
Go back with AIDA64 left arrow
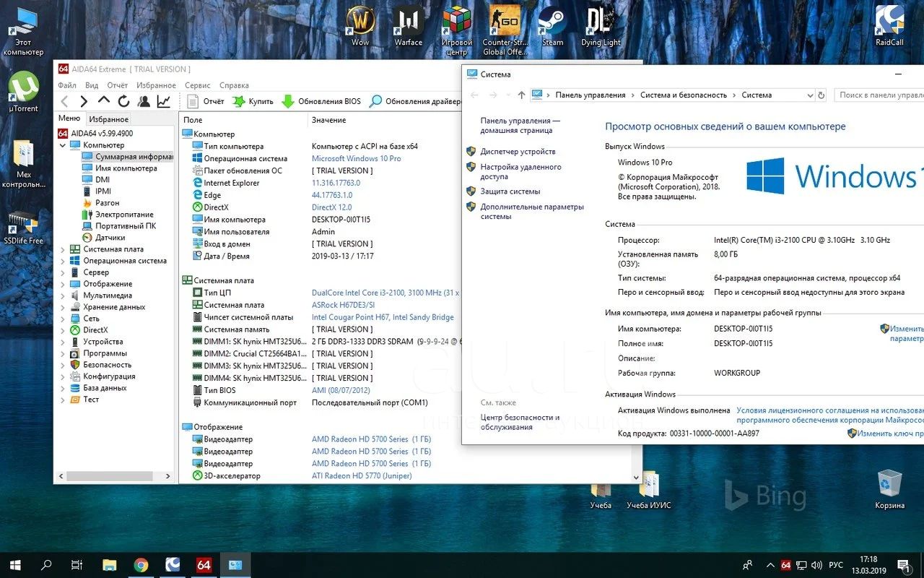tap(65, 101)
